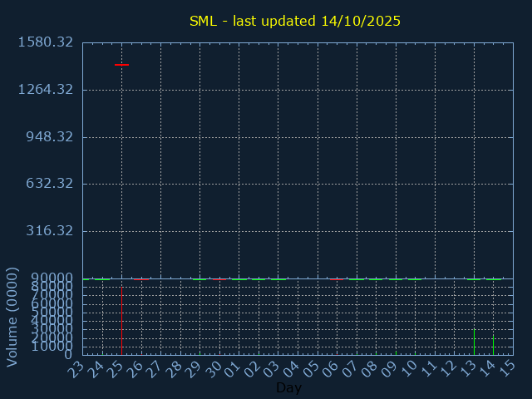Click the 316.32 price axis label
This screenshot has width=532, height=399.
coord(52,231)
